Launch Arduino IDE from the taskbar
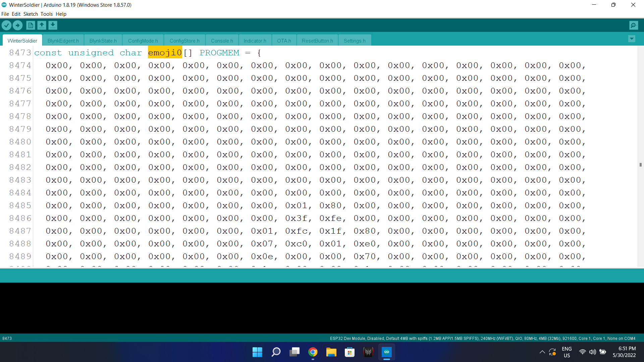The height and width of the screenshot is (362, 644). (x=386, y=352)
